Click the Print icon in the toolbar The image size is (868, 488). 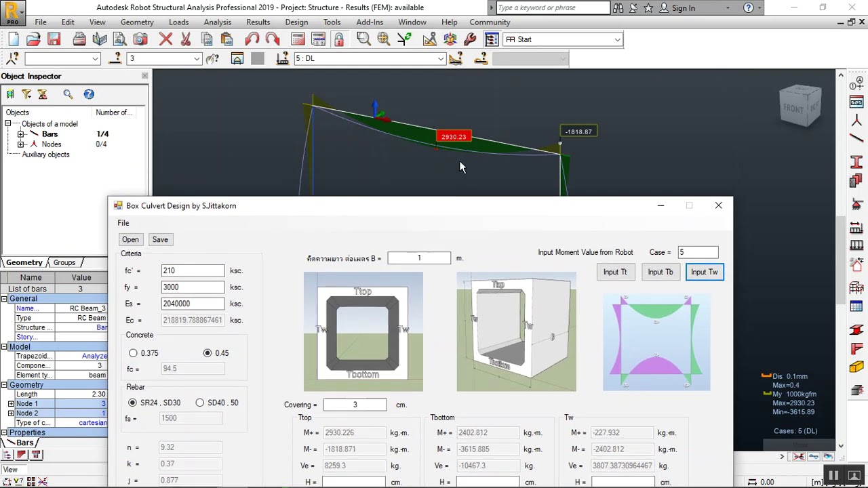[79, 39]
